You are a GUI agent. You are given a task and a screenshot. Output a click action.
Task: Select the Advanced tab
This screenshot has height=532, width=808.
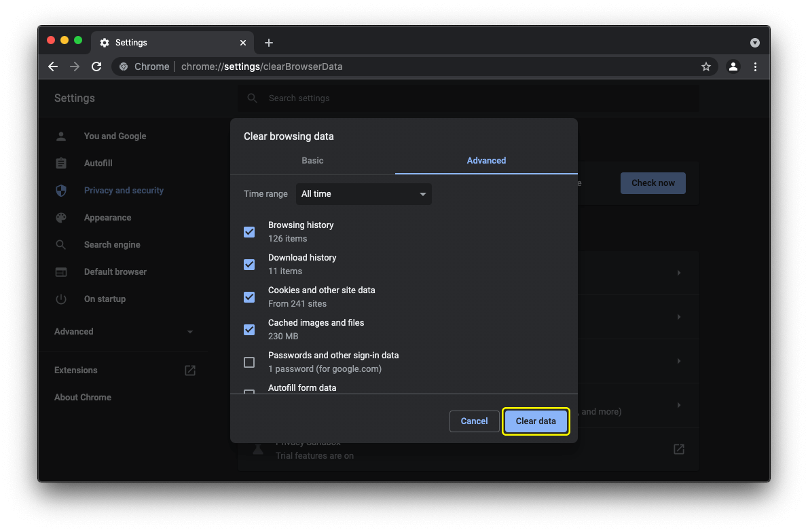pos(485,160)
